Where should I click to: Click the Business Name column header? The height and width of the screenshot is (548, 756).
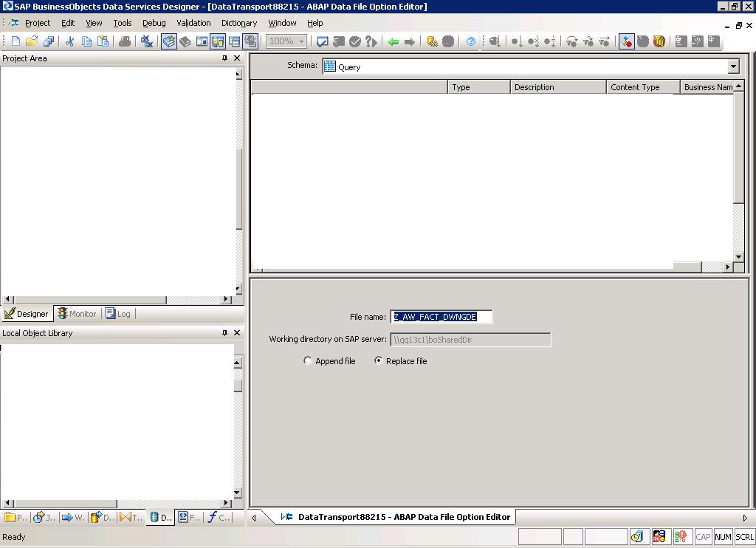pyautogui.click(x=707, y=87)
